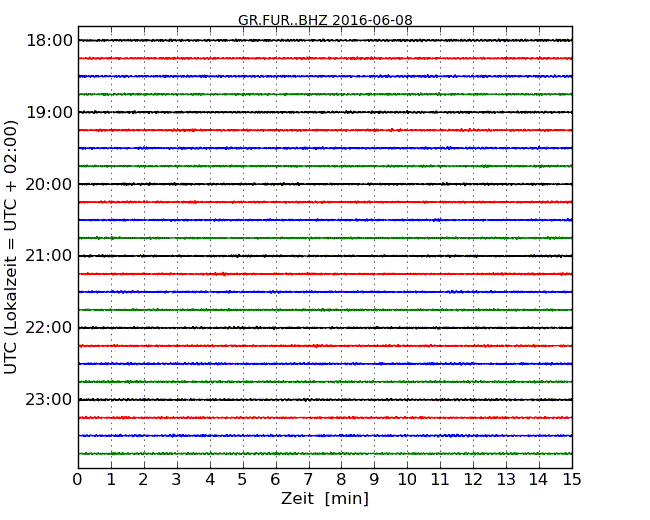Click the 19:00 time label
Viewport: 650px width, 520px height.
[x=49, y=112]
